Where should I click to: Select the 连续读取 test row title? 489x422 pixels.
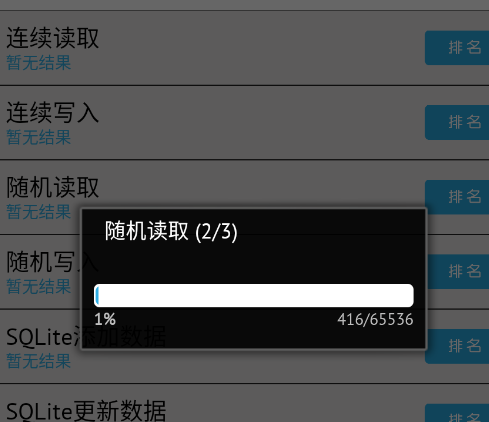click(53, 38)
